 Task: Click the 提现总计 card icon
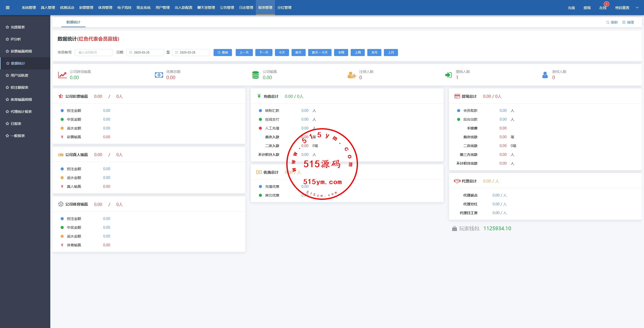[457, 96]
